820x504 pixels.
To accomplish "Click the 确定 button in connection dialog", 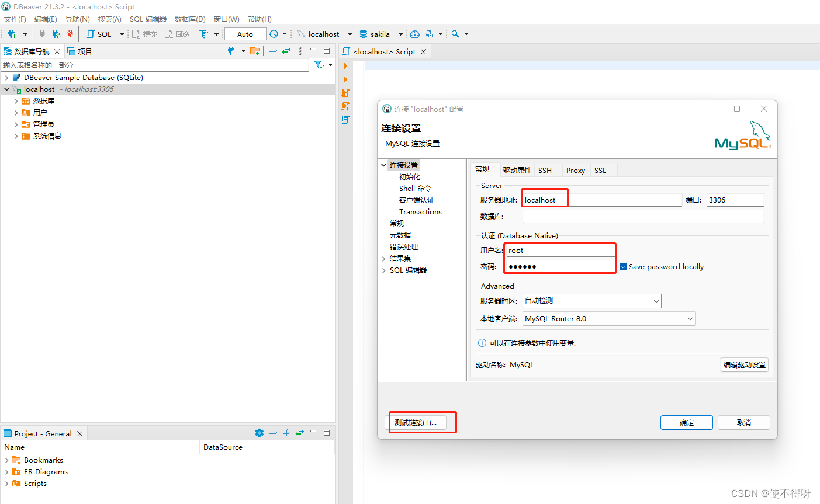I will click(687, 422).
